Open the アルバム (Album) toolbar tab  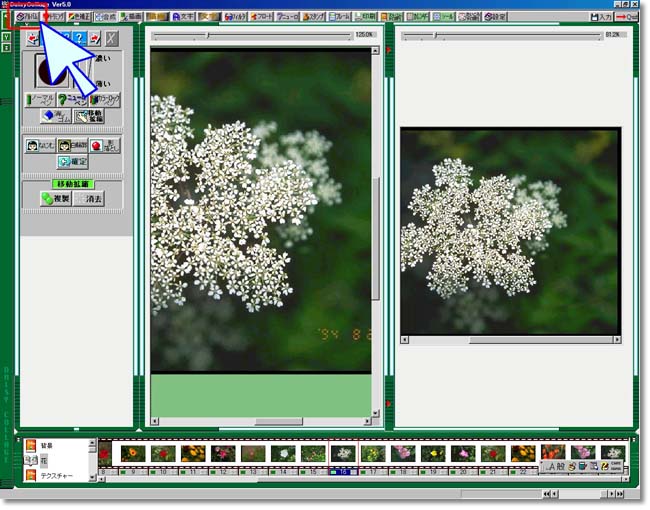pos(27,17)
